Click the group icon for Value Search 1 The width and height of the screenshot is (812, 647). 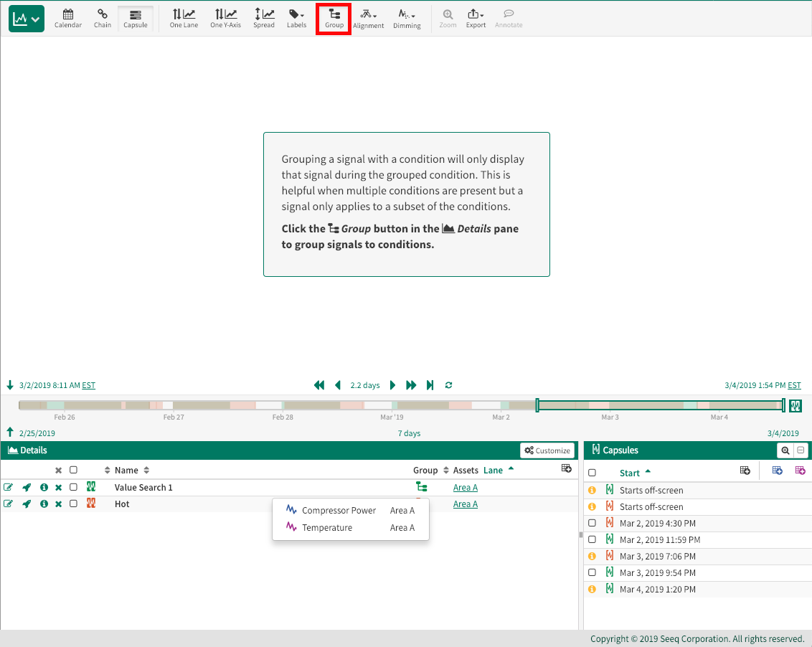(x=422, y=488)
